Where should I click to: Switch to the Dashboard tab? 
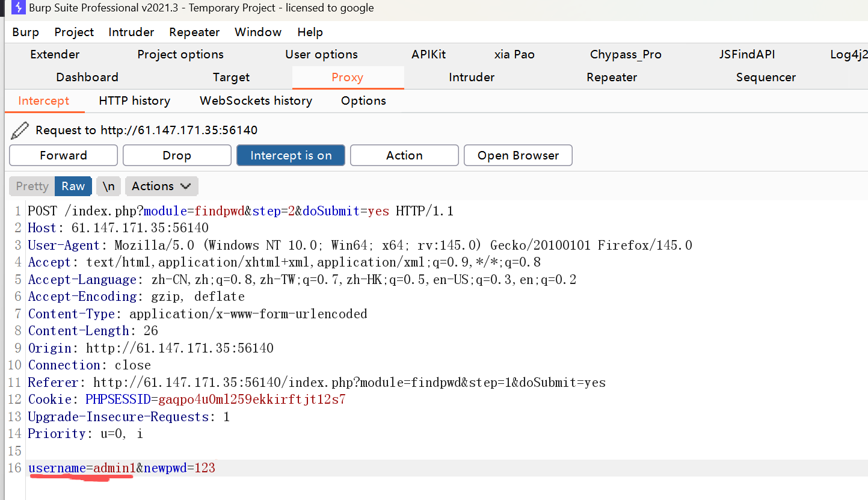tap(87, 78)
